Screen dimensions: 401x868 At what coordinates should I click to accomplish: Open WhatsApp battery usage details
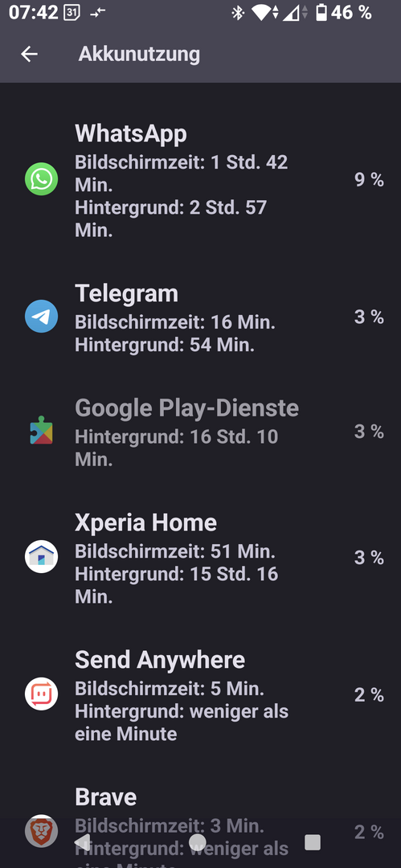(x=201, y=180)
